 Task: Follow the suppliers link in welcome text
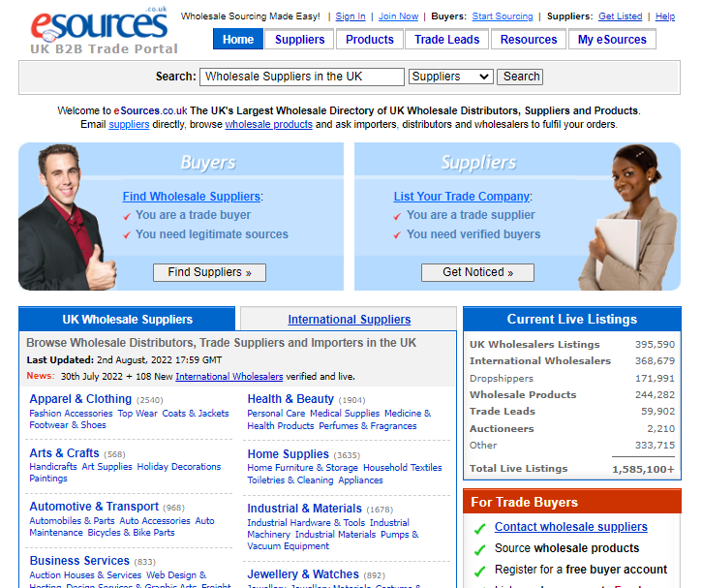click(129, 125)
